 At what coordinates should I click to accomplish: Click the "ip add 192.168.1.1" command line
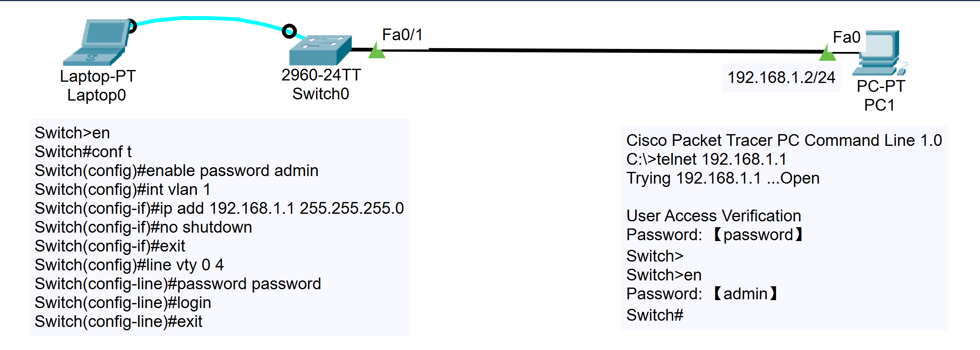[219, 208]
